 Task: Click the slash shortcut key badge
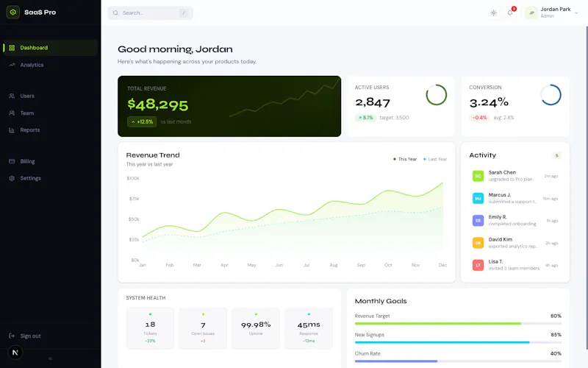coord(183,13)
